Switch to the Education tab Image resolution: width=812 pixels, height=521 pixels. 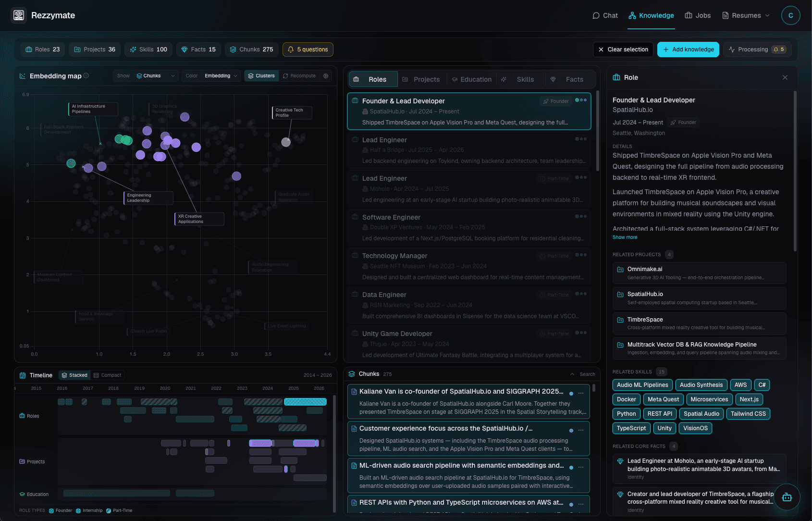click(x=471, y=79)
